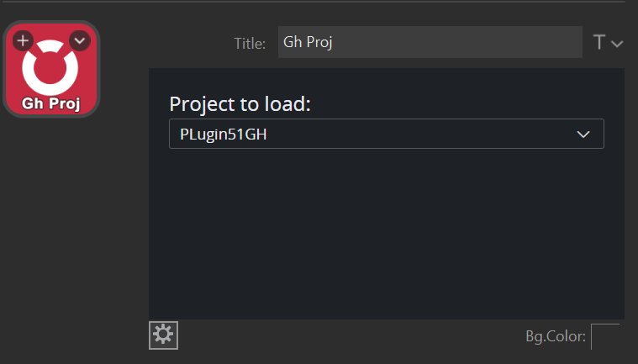
Task: Open the chevron menu on the key thumbnail
Action: click(79, 40)
